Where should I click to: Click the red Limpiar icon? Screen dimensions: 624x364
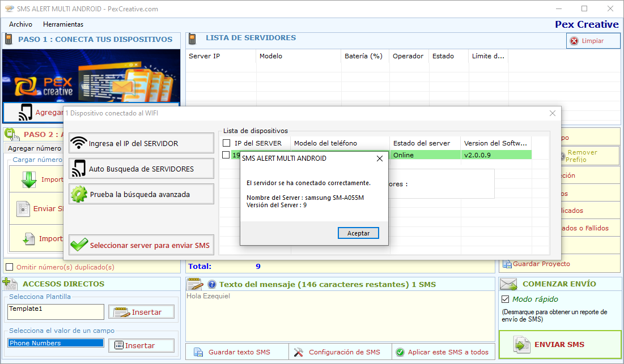[x=574, y=41]
